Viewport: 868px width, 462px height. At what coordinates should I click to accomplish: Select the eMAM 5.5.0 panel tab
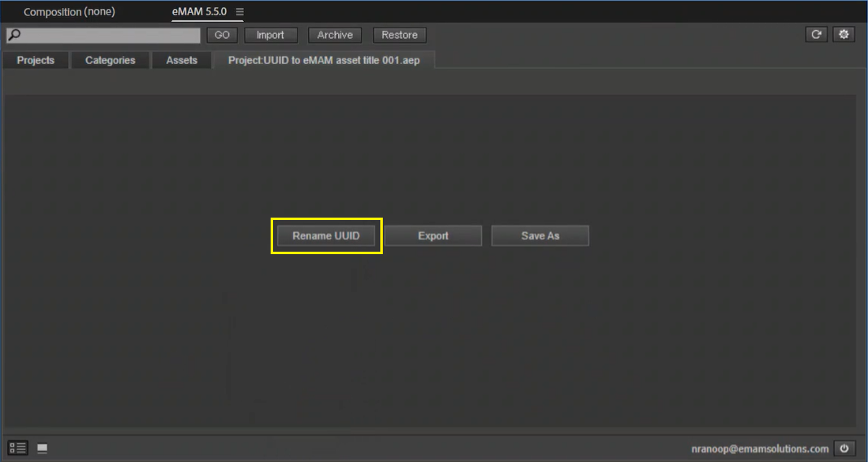199,11
